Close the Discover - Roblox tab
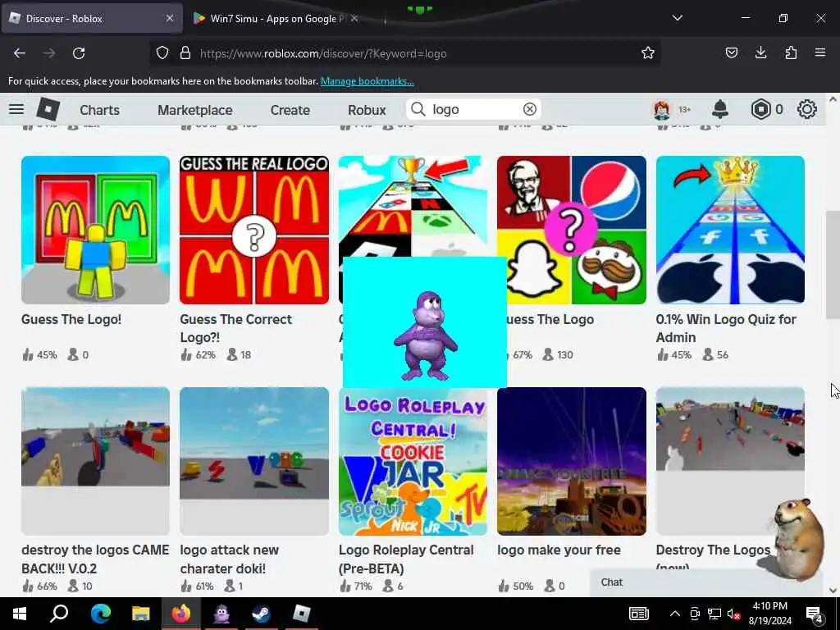Viewport: 840px width, 630px height. [169, 18]
